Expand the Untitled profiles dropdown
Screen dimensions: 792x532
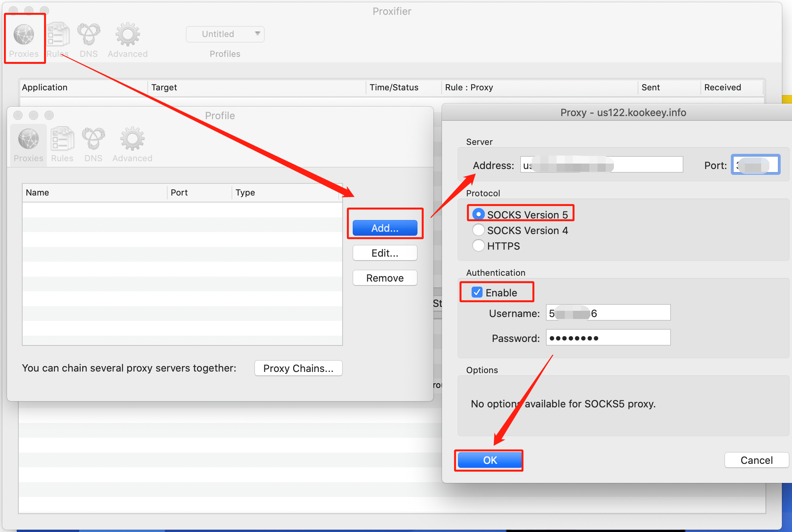pyautogui.click(x=225, y=34)
